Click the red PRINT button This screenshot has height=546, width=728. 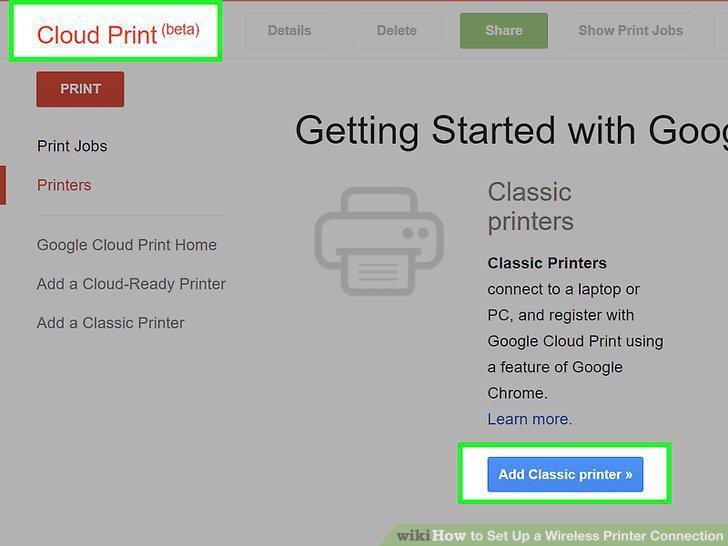tap(80, 89)
